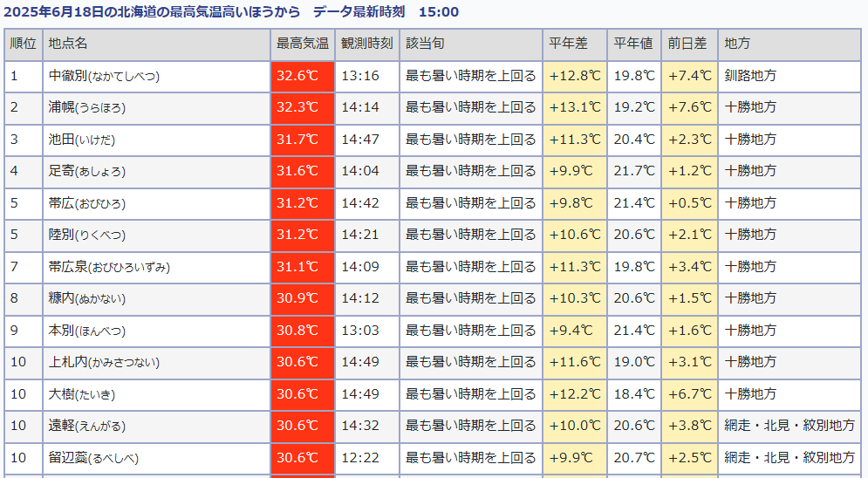
Task: Select the 上札内(かみさつない) station name
Action: pos(104,362)
